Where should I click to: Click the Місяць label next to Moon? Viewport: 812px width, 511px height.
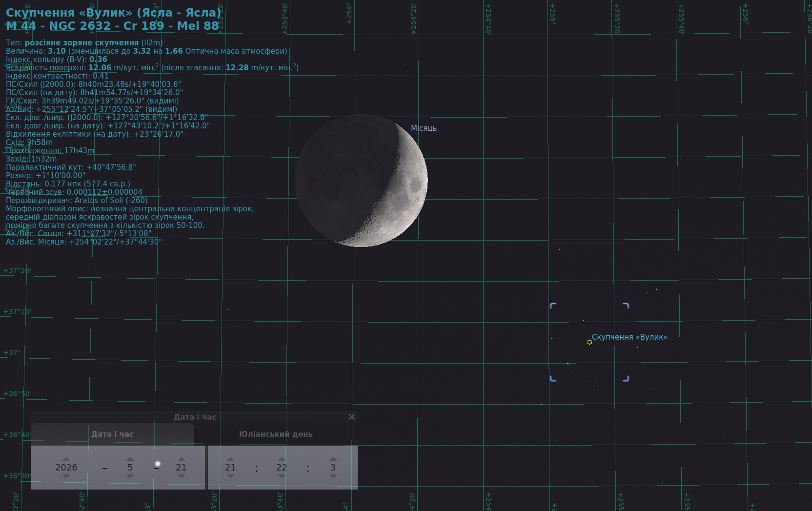(x=424, y=128)
